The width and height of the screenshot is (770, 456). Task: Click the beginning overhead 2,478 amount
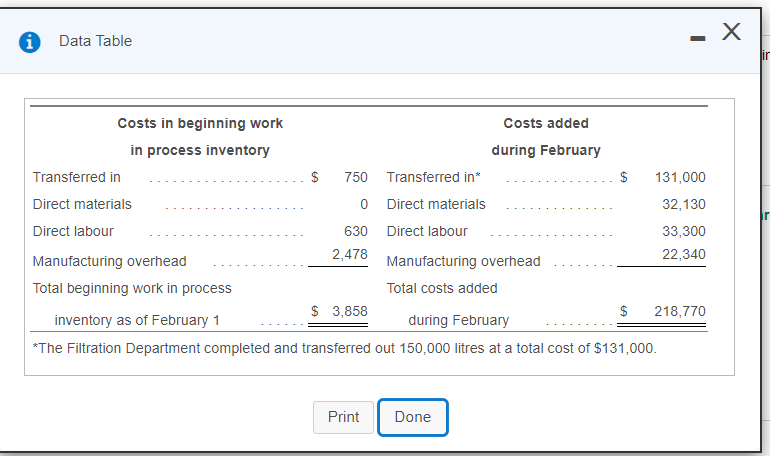[x=350, y=254]
